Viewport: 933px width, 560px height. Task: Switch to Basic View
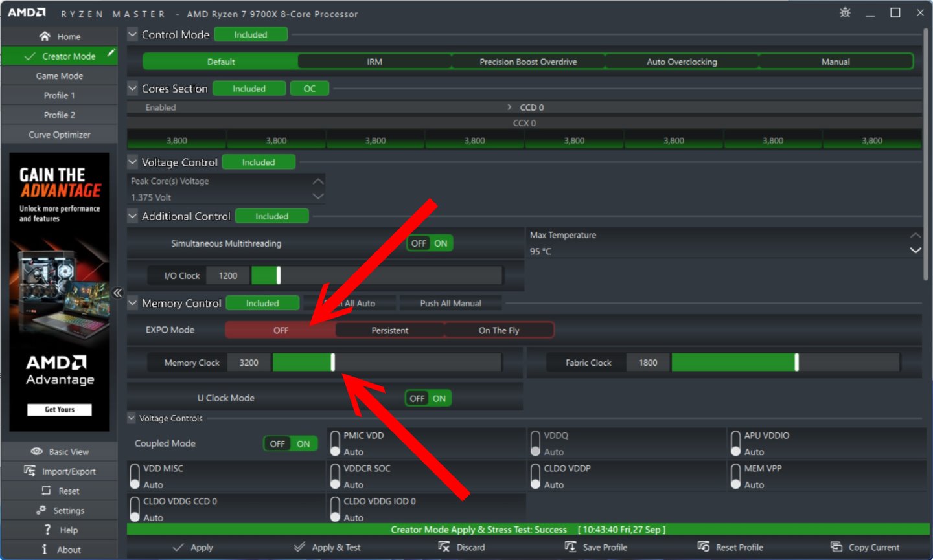pyautogui.click(x=59, y=451)
